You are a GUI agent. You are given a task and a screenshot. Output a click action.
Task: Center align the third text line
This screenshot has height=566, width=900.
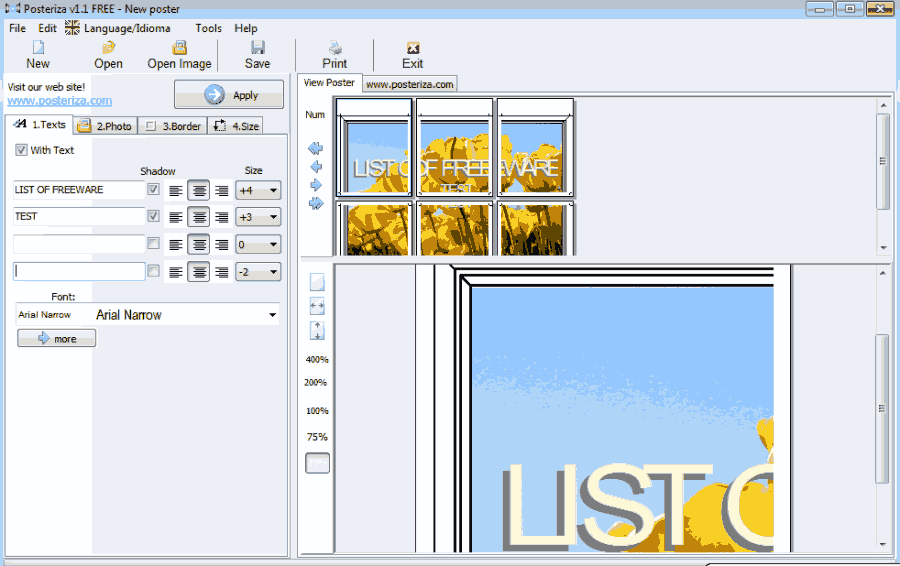click(199, 245)
